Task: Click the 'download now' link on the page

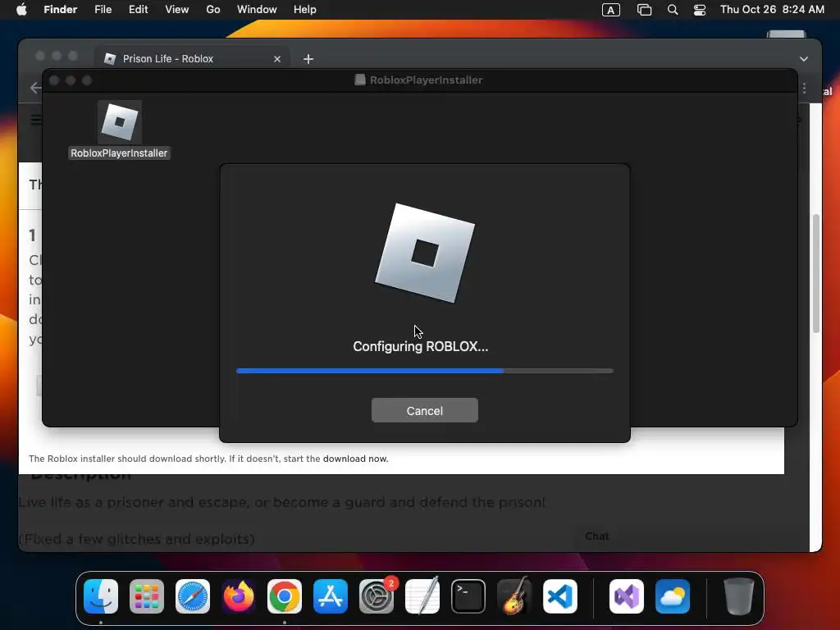Action: coord(355,459)
